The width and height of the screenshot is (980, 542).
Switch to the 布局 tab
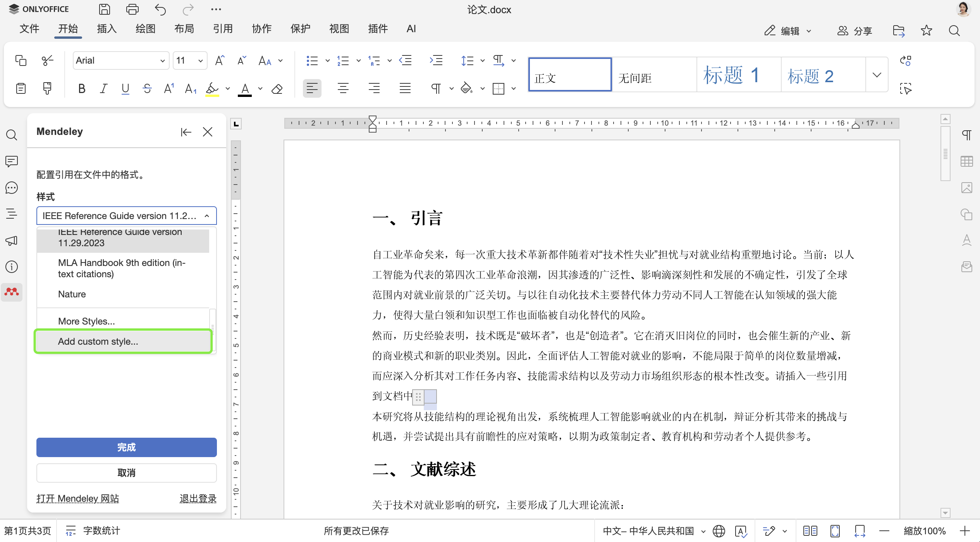click(x=184, y=29)
